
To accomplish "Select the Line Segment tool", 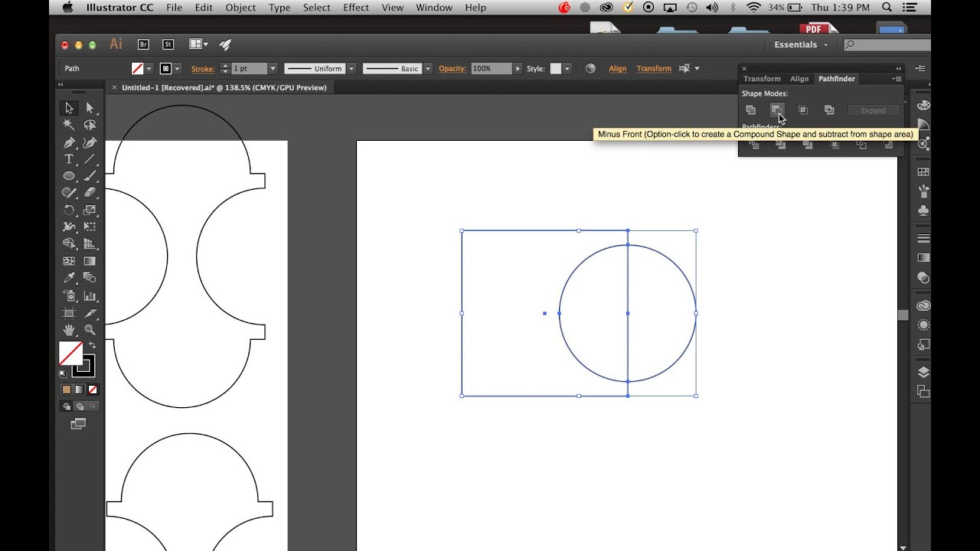I will click(90, 159).
